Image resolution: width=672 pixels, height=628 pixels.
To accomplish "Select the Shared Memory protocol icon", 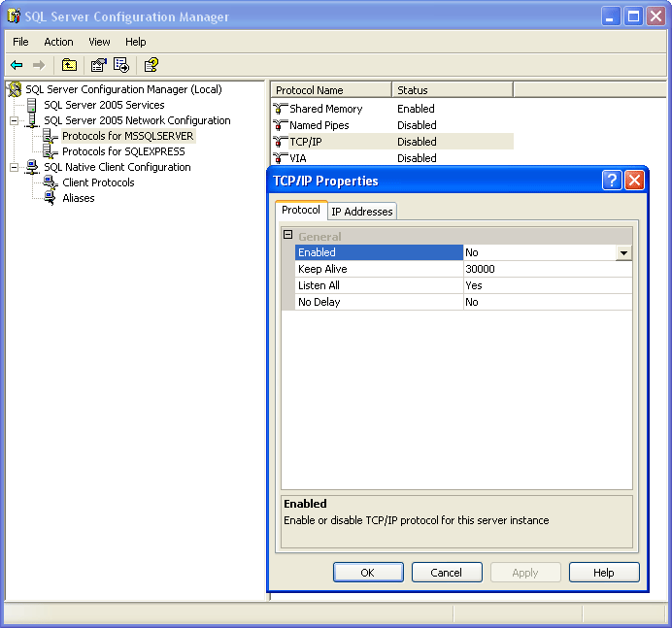I will click(x=281, y=109).
